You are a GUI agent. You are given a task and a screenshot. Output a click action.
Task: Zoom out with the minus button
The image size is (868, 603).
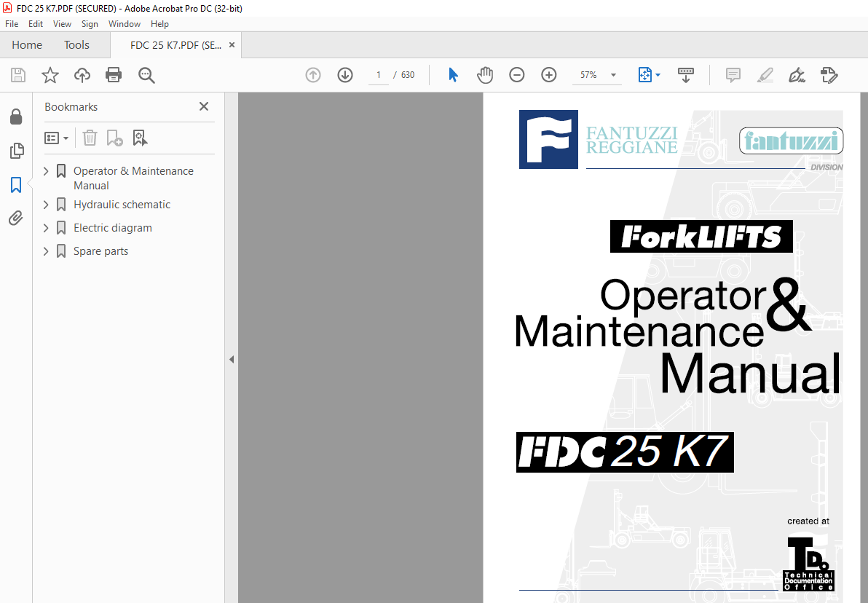coord(516,75)
